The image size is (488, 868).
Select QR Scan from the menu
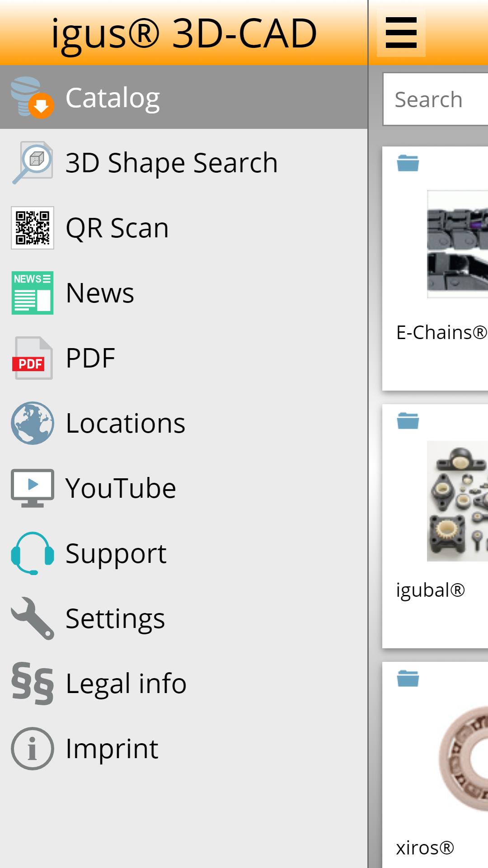(x=183, y=228)
